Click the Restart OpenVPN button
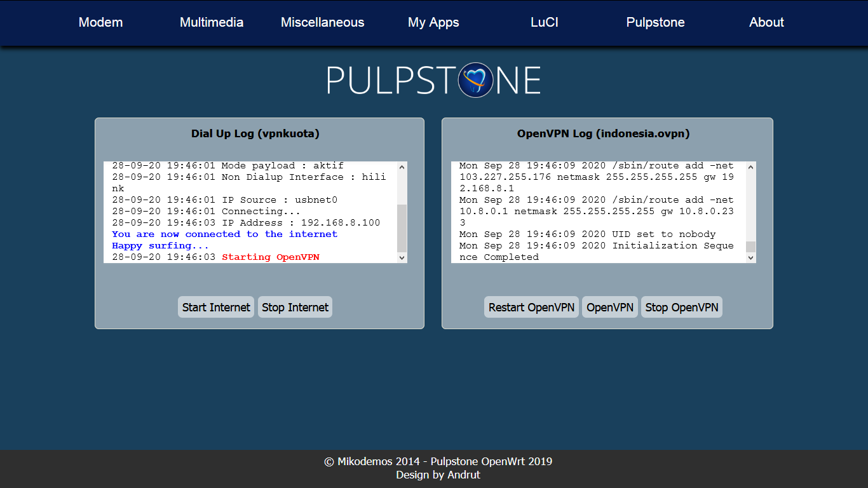 531,307
